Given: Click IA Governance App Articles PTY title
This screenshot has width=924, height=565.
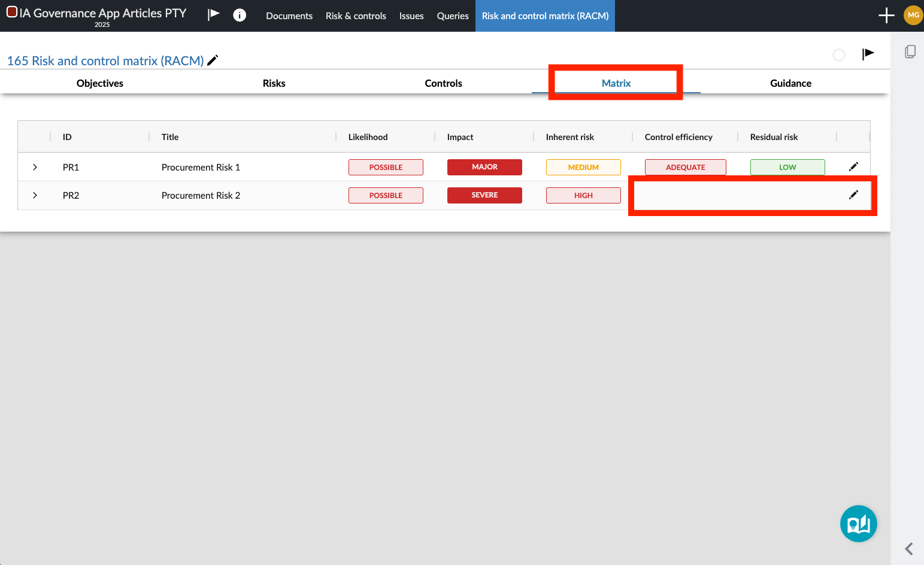Looking at the screenshot, I should tap(103, 13).
